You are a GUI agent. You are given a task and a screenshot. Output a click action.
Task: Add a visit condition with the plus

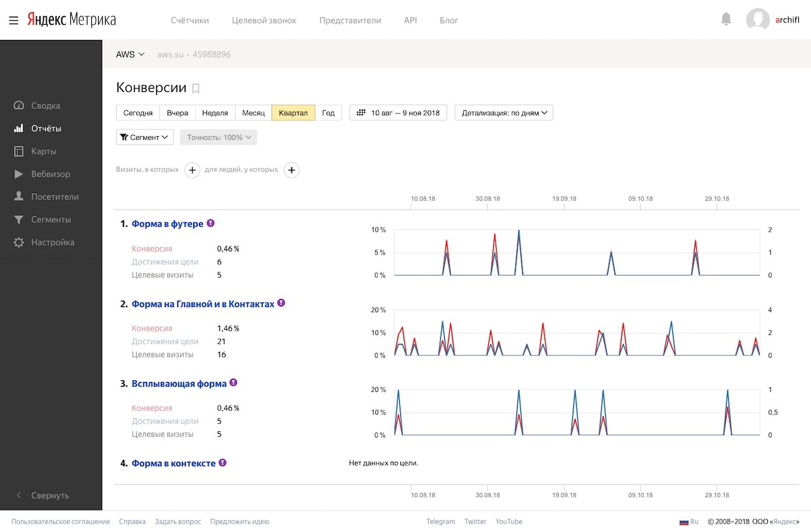click(x=193, y=170)
